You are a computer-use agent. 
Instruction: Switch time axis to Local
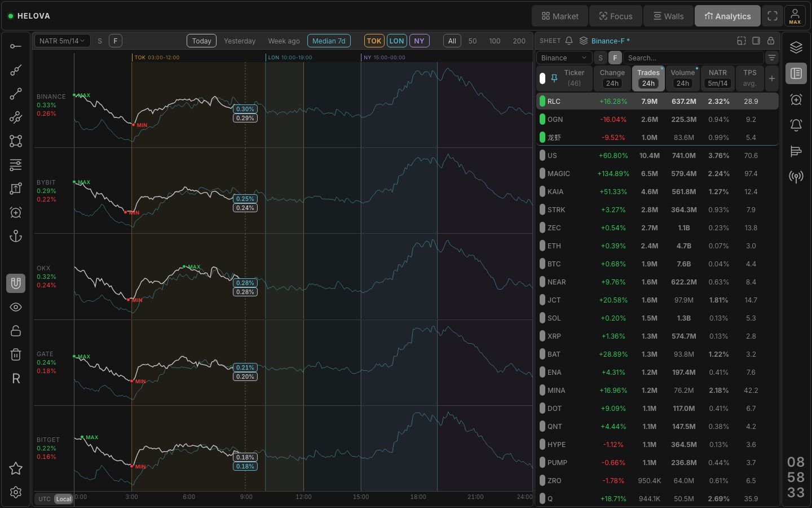click(64, 499)
